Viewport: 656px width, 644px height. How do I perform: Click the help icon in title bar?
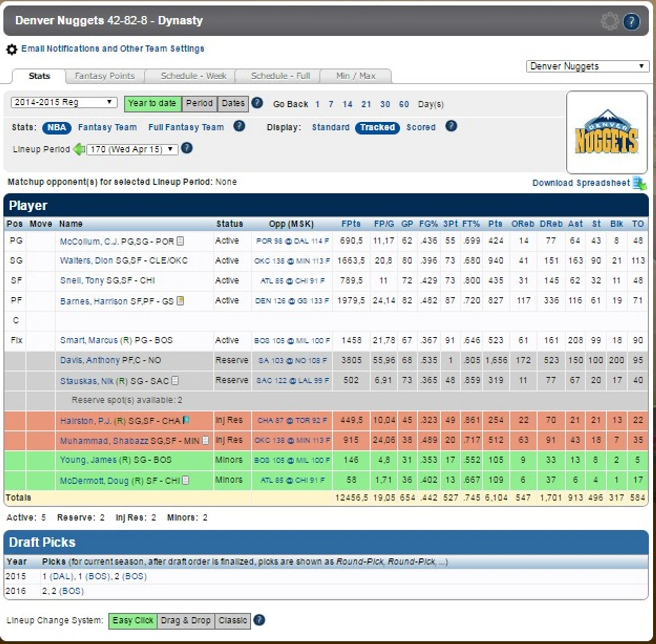coord(631,21)
